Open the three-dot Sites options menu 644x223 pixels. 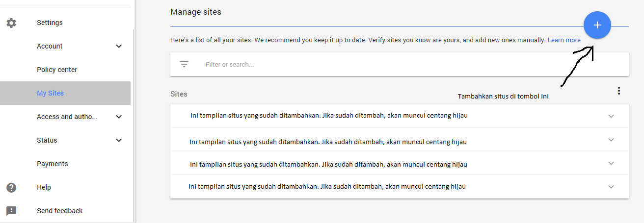[619, 91]
